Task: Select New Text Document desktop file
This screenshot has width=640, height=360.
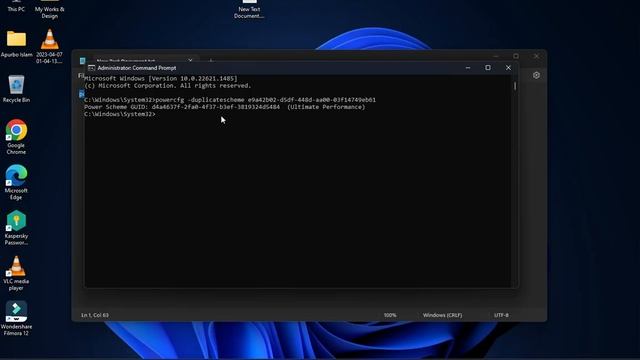Action: click(249, 9)
